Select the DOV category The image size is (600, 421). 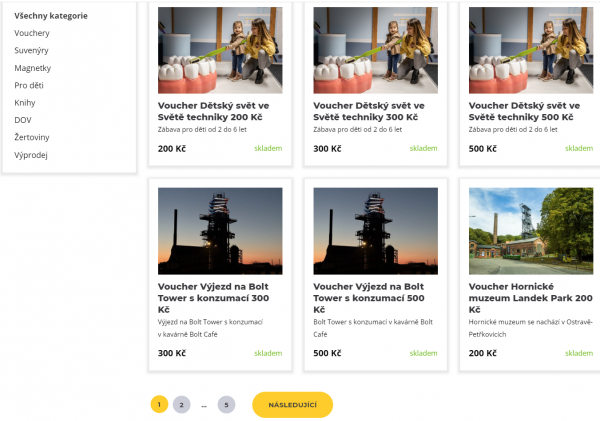tap(23, 120)
